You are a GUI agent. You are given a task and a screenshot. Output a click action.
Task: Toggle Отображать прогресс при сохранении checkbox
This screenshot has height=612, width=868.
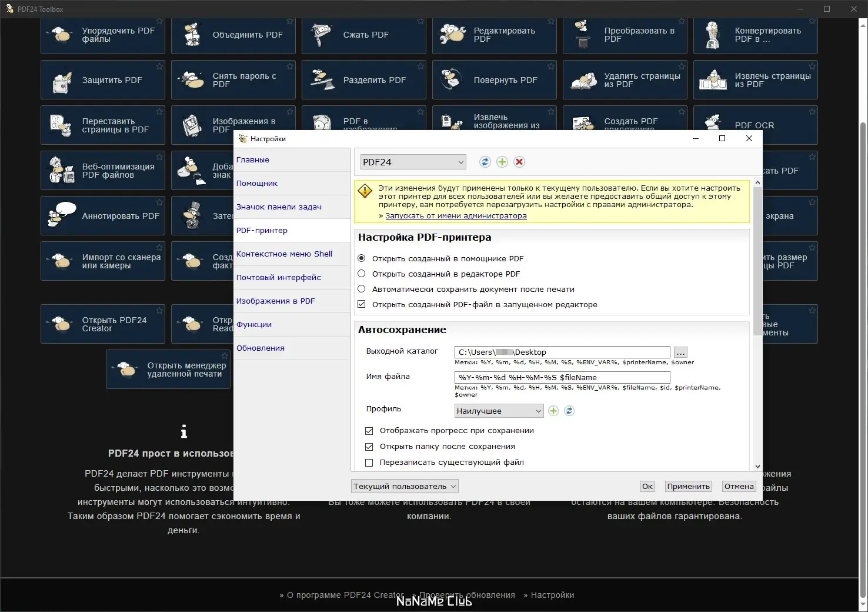pos(369,431)
